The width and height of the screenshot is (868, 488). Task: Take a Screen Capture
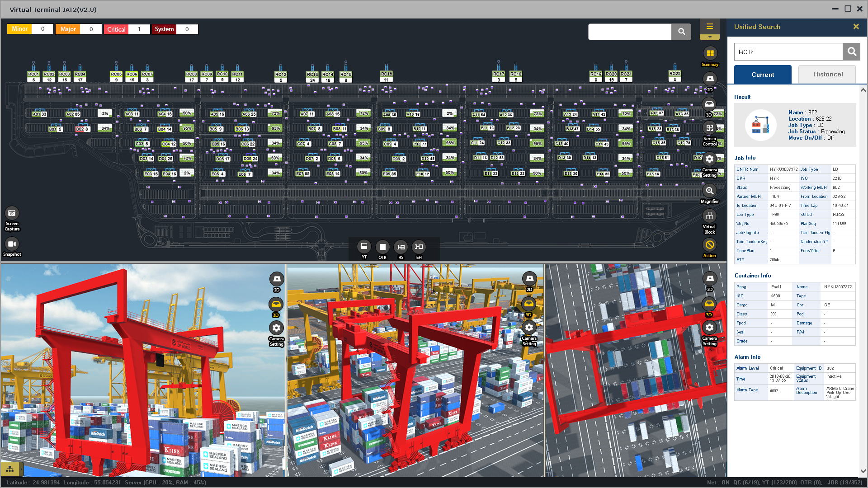tap(12, 213)
